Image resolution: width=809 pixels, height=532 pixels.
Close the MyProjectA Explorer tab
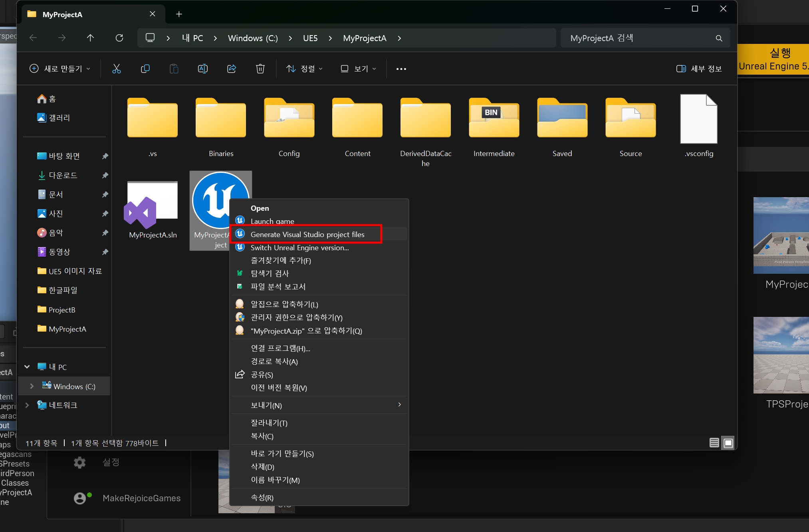(153, 14)
